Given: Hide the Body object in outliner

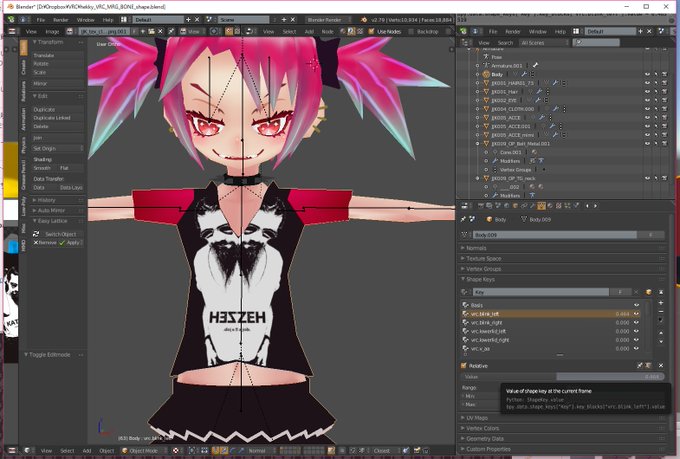Looking at the screenshot, I should point(647,74).
